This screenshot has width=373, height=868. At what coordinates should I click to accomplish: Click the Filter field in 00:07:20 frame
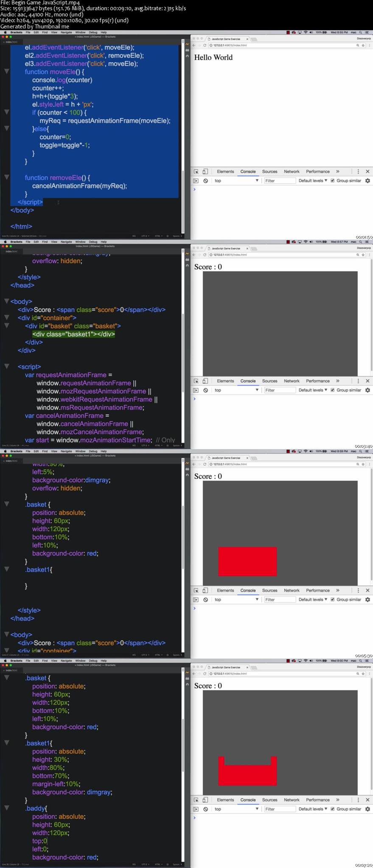click(x=280, y=809)
